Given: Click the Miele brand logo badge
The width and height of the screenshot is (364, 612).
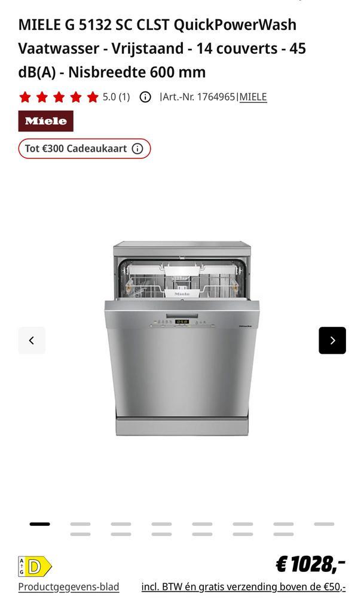Looking at the screenshot, I should click(45, 121).
